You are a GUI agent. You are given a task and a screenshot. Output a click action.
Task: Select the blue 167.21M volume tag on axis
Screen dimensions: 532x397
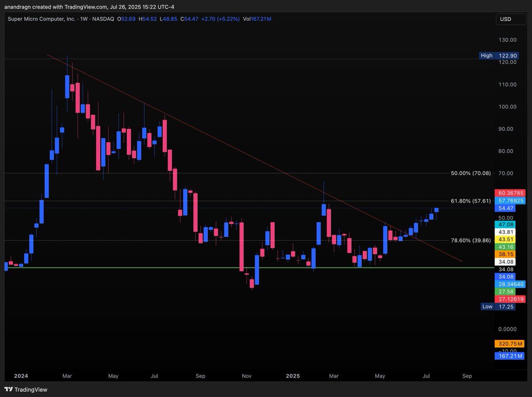point(509,356)
